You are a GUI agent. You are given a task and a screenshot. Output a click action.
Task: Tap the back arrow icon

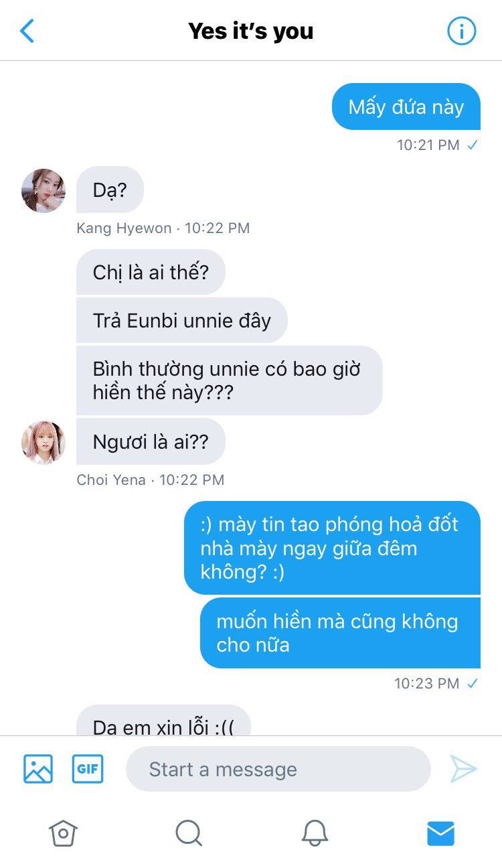[x=27, y=31]
